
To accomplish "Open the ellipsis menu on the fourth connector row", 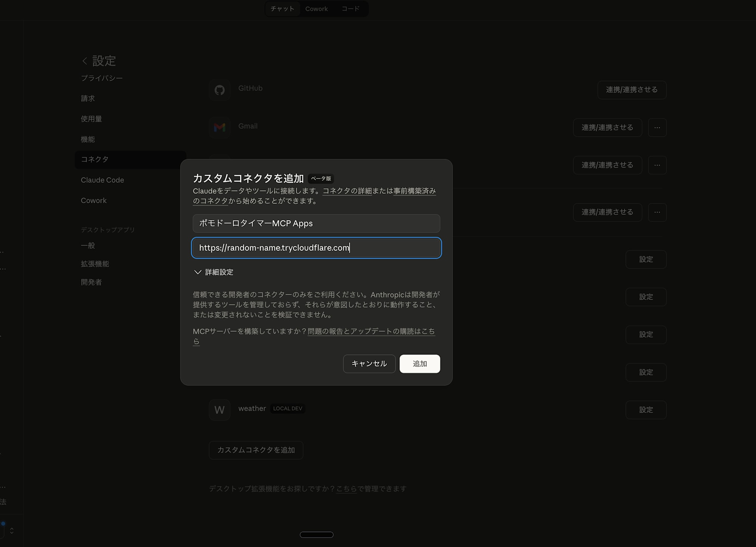I will tap(657, 212).
